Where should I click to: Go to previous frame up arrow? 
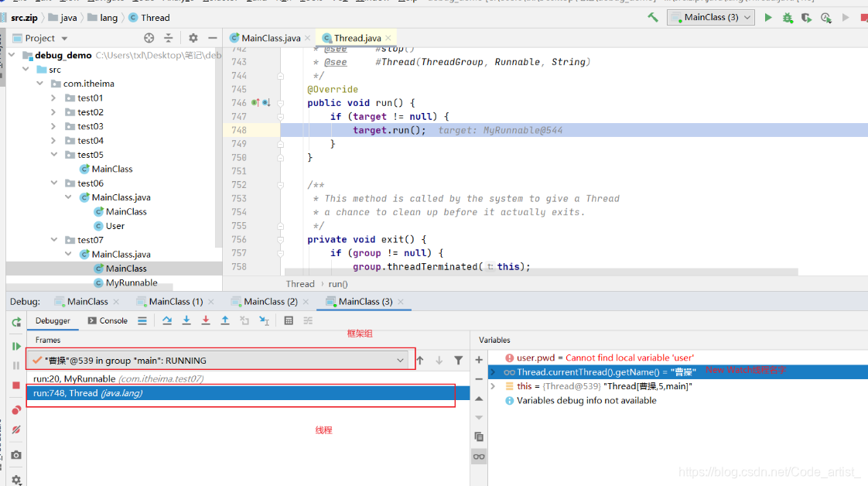tap(420, 361)
